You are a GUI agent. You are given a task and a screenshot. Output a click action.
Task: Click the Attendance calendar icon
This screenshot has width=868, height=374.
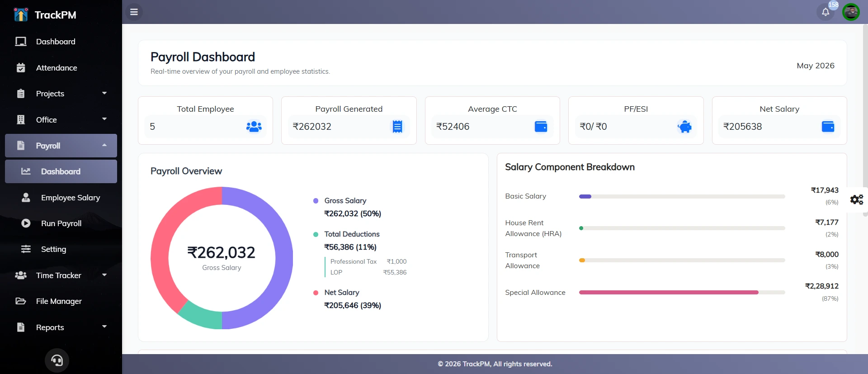click(21, 68)
